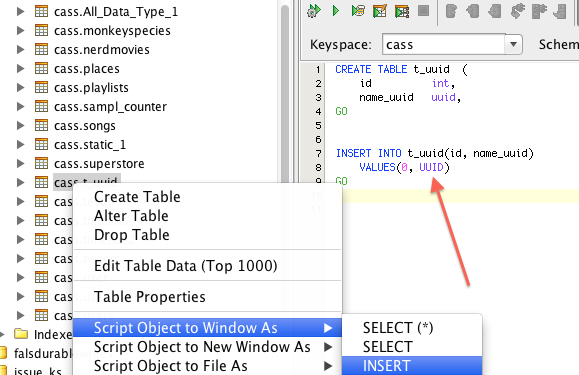Click the table icon beside cass.static_1
The width and height of the screenshot is (579, 375).
click(41, 144)
